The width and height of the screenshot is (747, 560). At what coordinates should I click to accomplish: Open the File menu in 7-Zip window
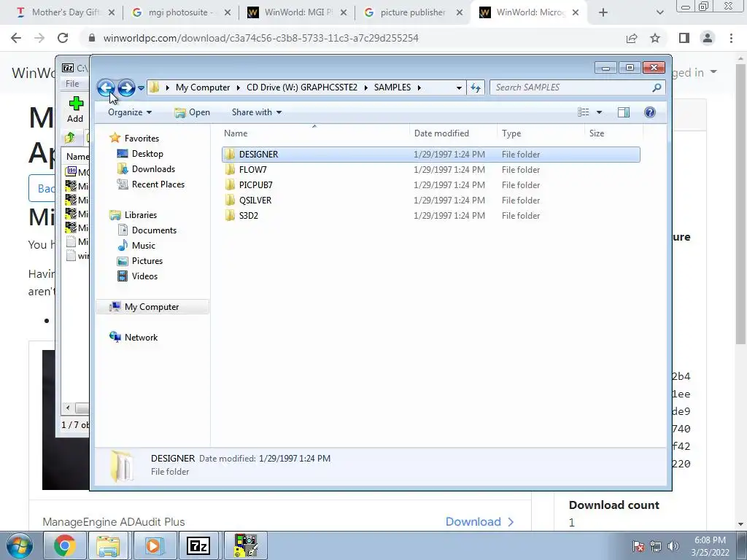click(x=72, y=84)
